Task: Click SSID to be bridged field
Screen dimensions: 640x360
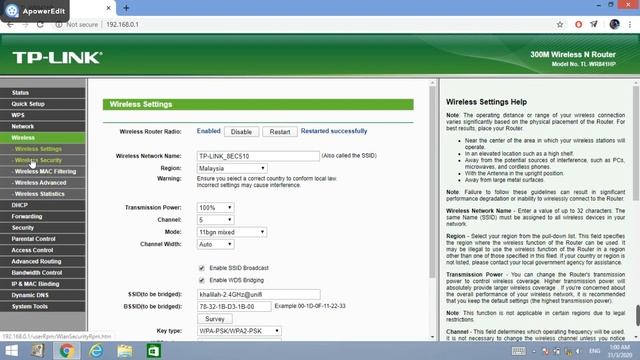Action: click(x=258, y=294)
